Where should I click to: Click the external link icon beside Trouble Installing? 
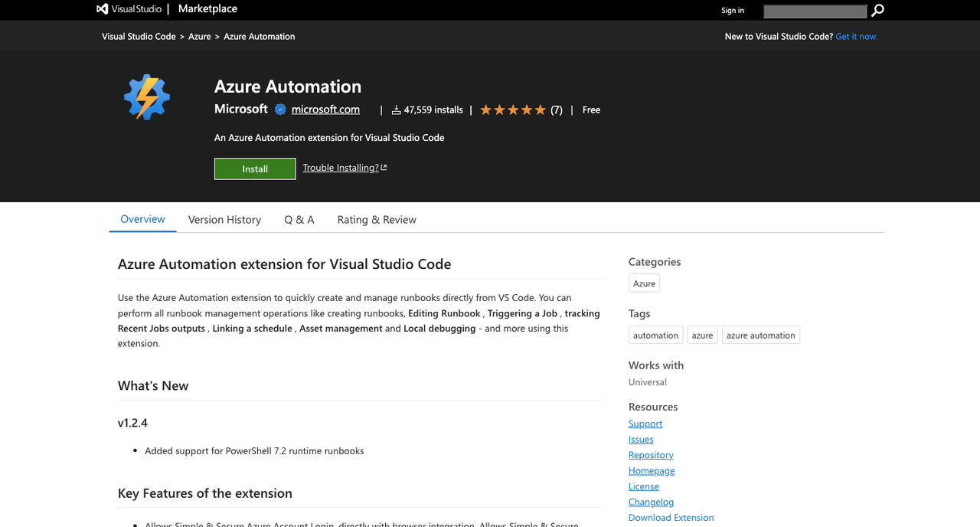[384, 168]
